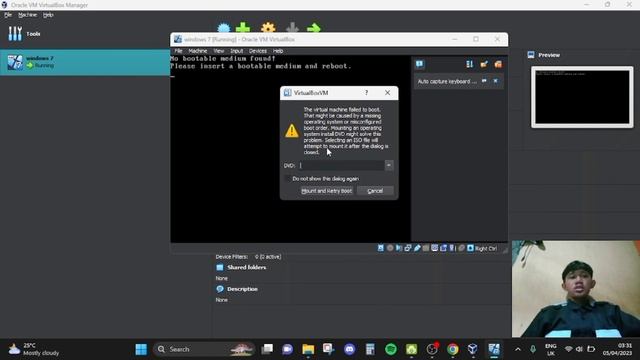
Task: Click the up-down arrows icon in notification panel
Action: tap(470, 64)
